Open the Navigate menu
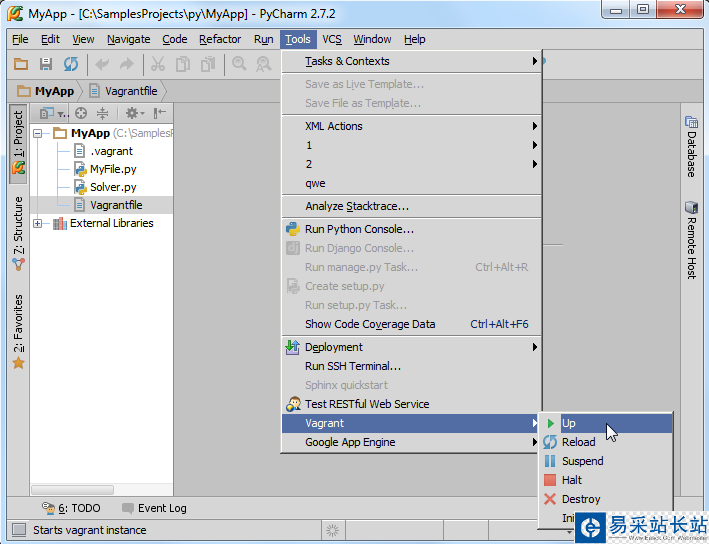 (128, 39)
